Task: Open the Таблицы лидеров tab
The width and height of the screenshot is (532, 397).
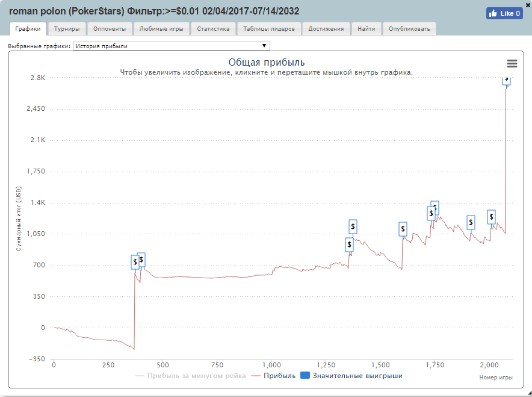Action: point(269,29)
